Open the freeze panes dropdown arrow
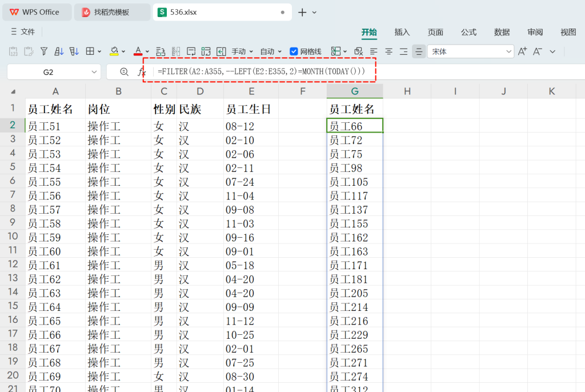585x392 pixels. tap(345, 51)
